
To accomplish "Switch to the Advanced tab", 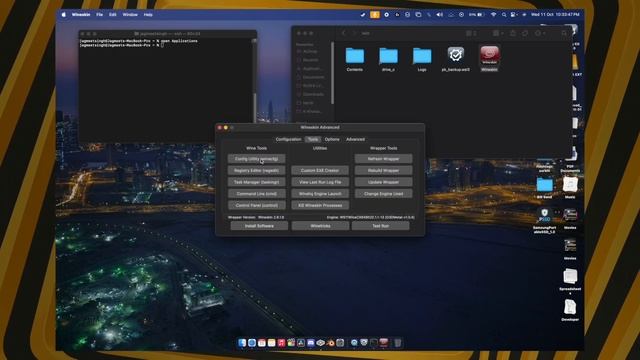I will tap(355, 139).
